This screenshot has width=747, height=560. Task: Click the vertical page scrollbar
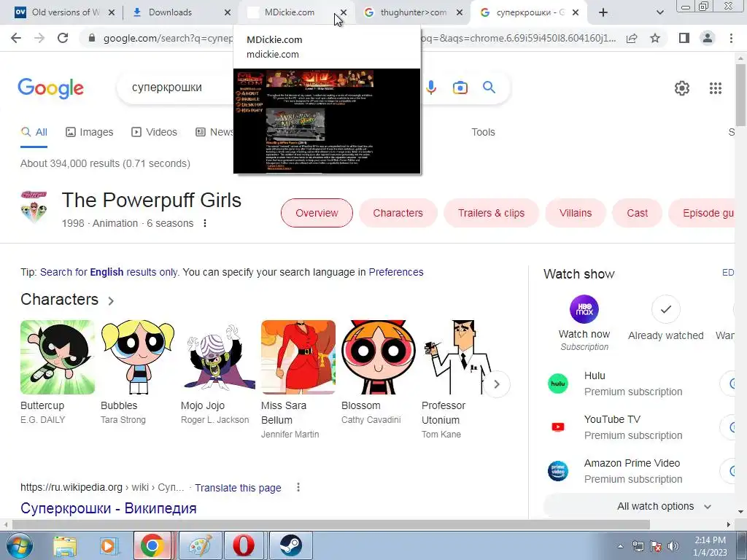(740, 96)
